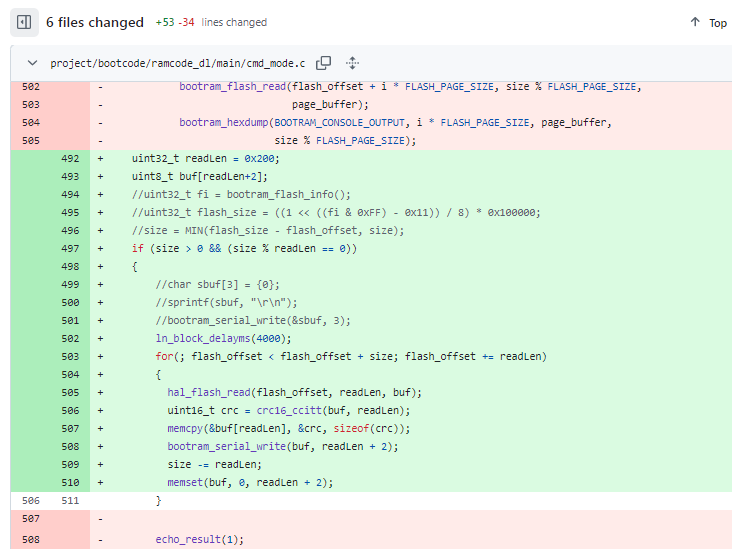Click added line 503 for loop code
Viewport: 732px width, 549px height.
click(x=351, y=357)
